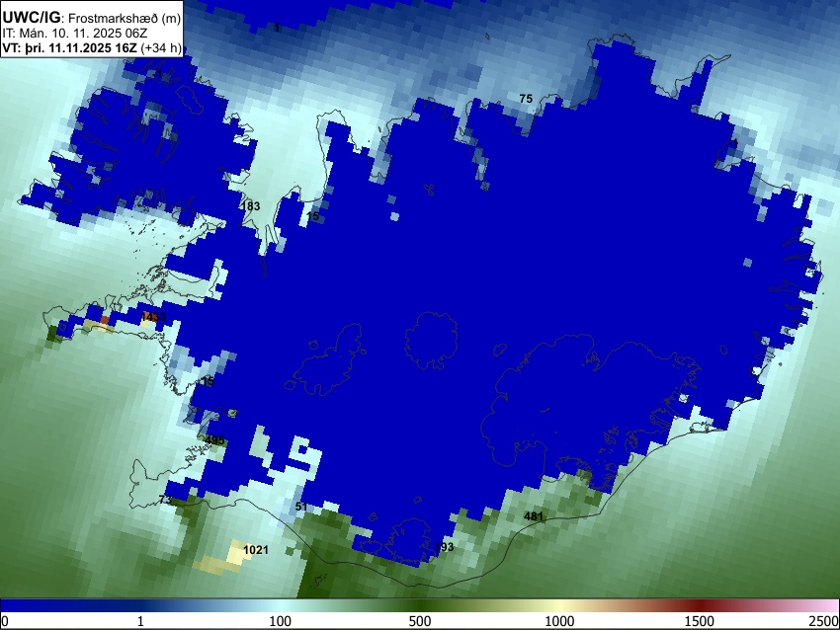The width and height of the screenshot is (840, 630).
Task: Select the 500 tick on the color scale
Action: pyautogui.click(x=420, y=621)
